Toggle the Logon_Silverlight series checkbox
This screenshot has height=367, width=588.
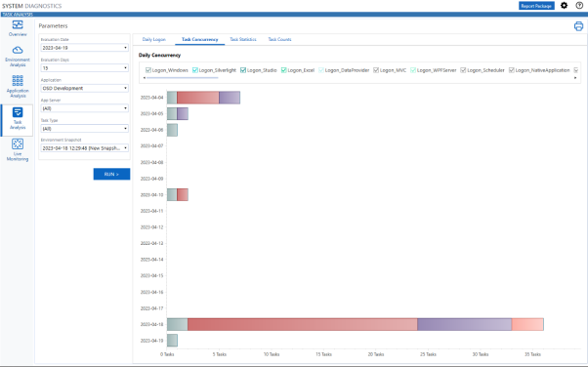[195, 70]
